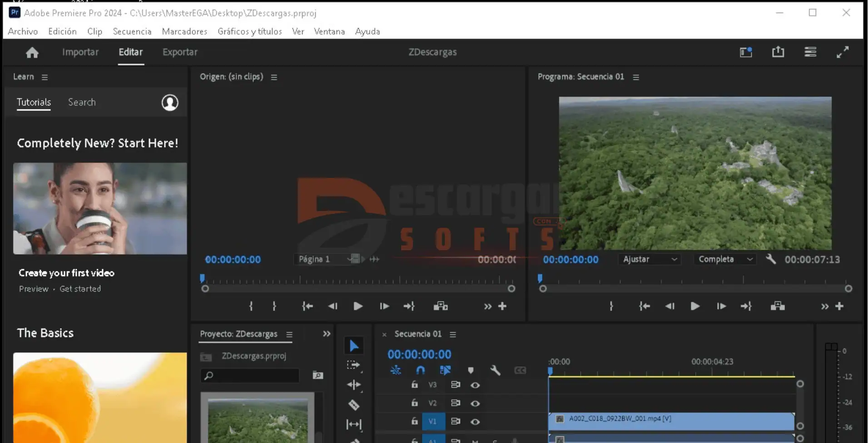Select the Razor tool
Screen dimensions: 868x443
354,404
